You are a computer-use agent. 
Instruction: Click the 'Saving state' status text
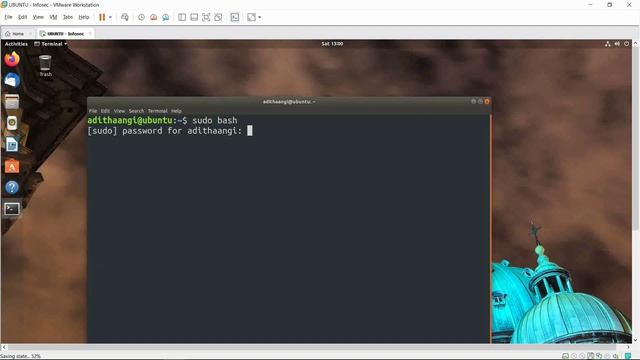(20, 356)
